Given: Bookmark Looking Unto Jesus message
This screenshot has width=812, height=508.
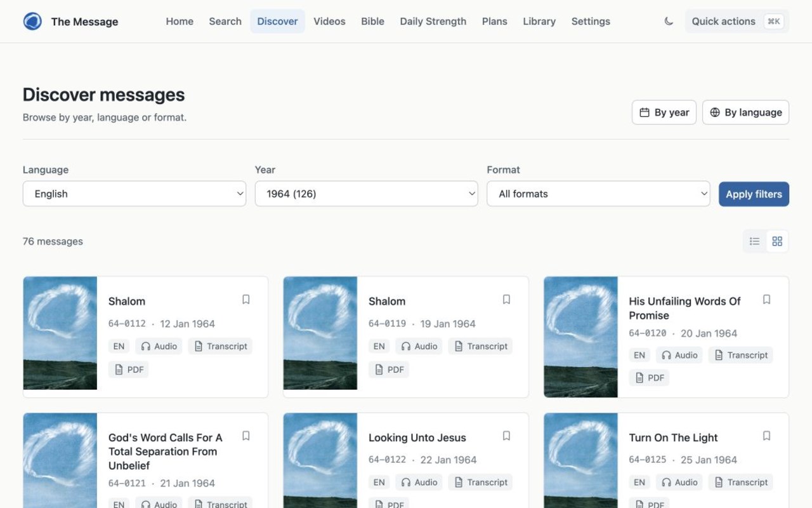Looking at the screenshot, I should [x=506, y=436].
